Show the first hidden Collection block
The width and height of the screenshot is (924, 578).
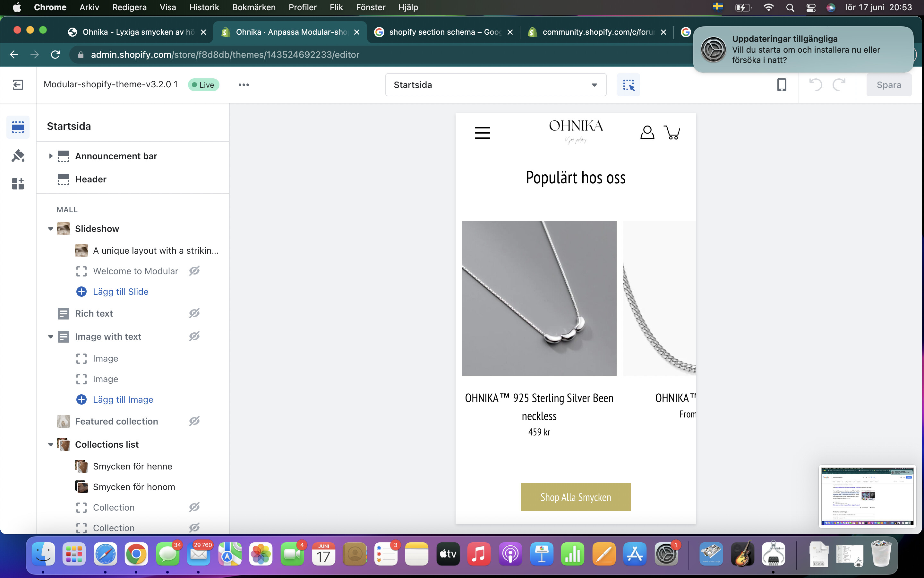[194, 507]
